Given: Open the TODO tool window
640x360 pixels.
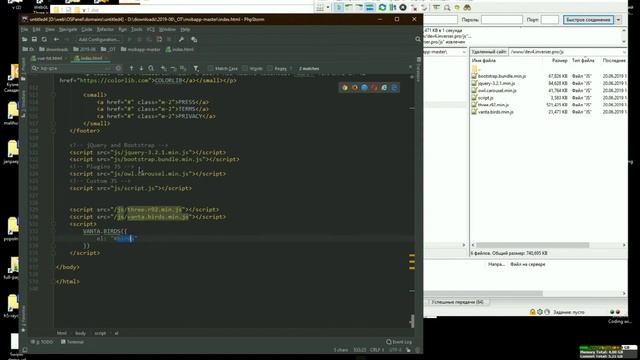Looking at the screenshot, I should pos(42,342).
